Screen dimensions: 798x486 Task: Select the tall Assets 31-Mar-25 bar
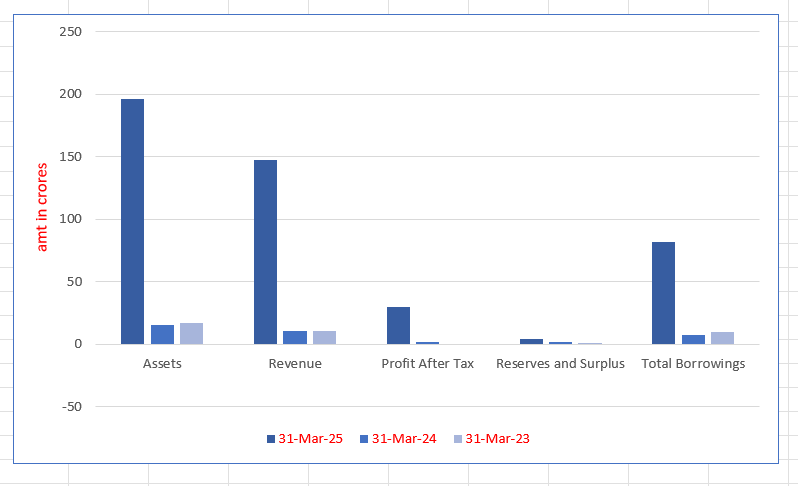[132, 221]
